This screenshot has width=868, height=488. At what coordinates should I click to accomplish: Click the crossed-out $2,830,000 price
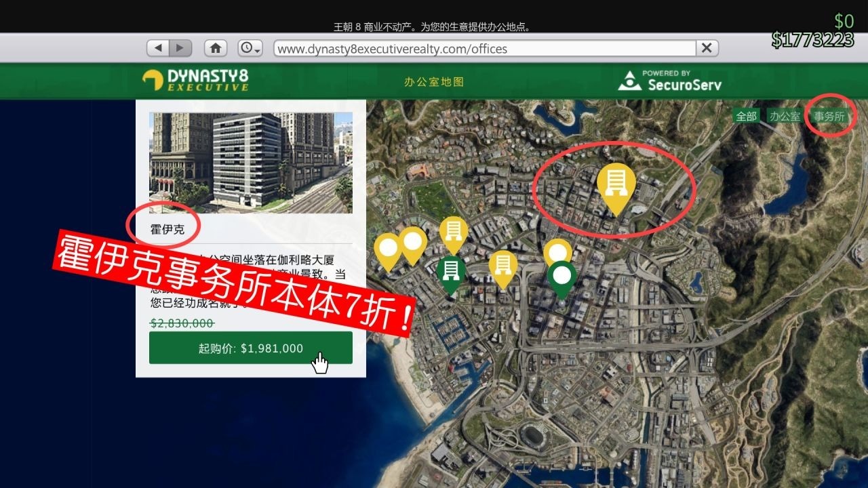click(x=182, y=323)
